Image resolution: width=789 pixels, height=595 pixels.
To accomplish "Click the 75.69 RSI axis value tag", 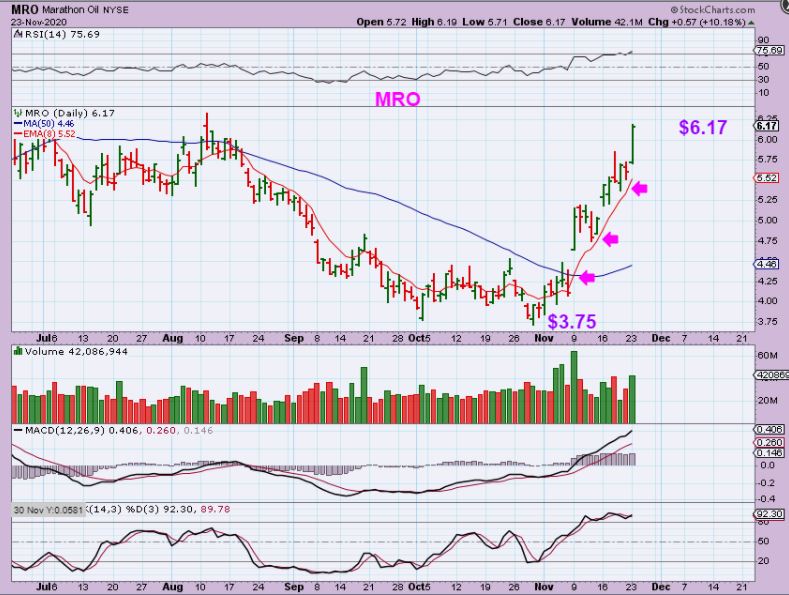I will (x=769, y=50).
